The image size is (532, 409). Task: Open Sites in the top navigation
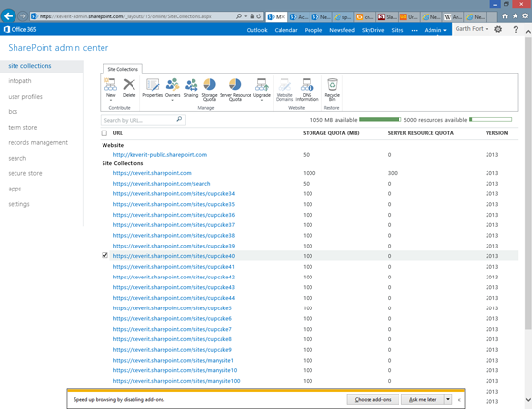click(398, 30)
